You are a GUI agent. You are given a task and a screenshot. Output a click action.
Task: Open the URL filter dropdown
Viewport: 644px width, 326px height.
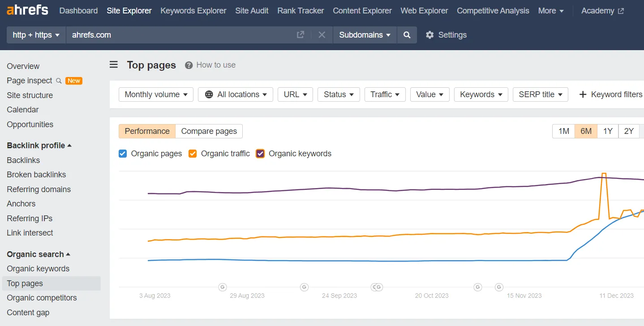pyautogui.click(x=295, y=94)
